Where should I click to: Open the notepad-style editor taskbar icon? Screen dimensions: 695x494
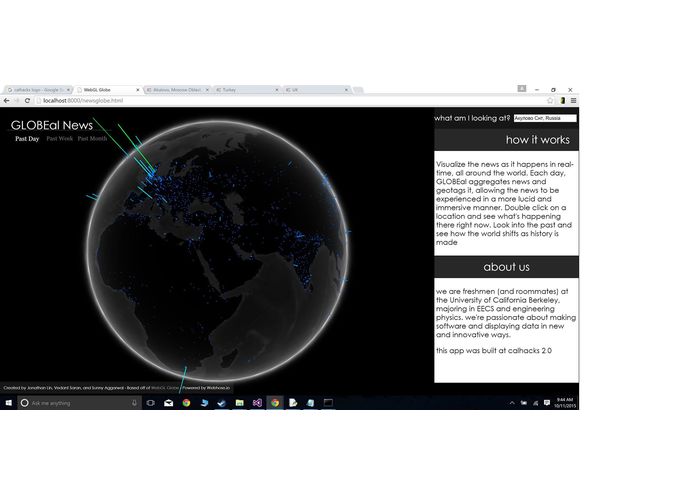[x=293, y=403]
